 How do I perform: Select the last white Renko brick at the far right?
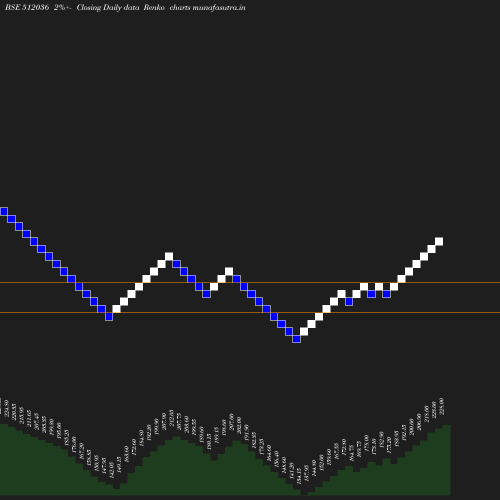(x=439, y=241)
